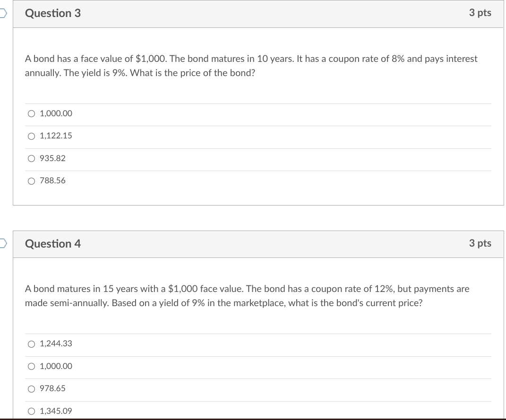Click the 3 pts label for Question 4
Image resolution: width=506 pixels, height=420 pixels.
tap(480, 244)
